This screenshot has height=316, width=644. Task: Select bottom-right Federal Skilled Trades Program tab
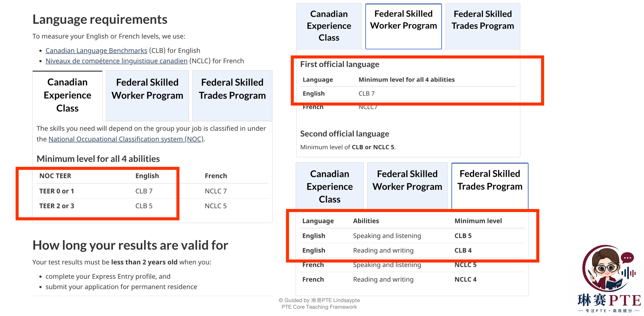489,186
